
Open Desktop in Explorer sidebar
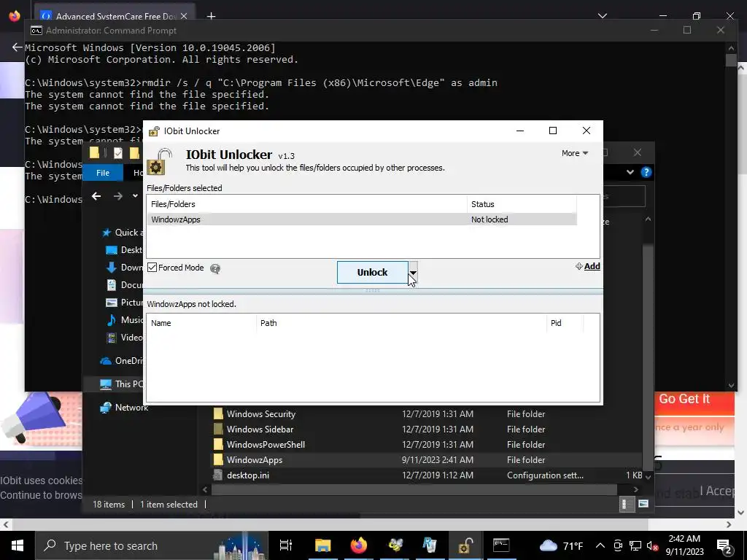124,250
